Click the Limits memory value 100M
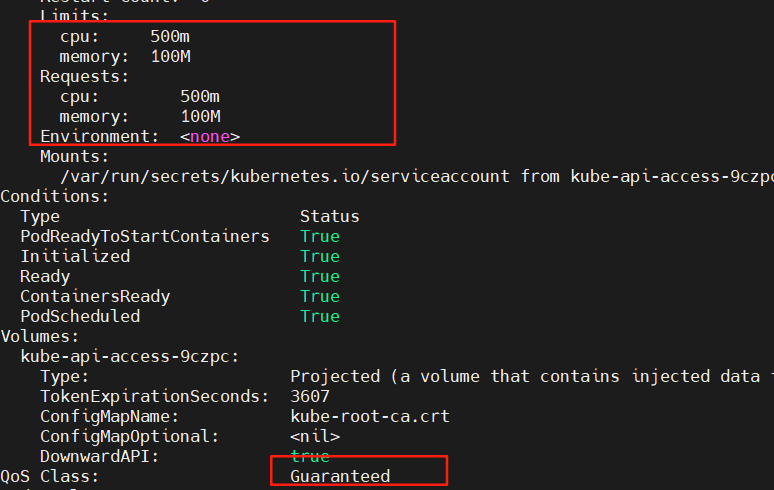Image resolution: width=774 pixels, height=490 pixels. pos(170,57)
